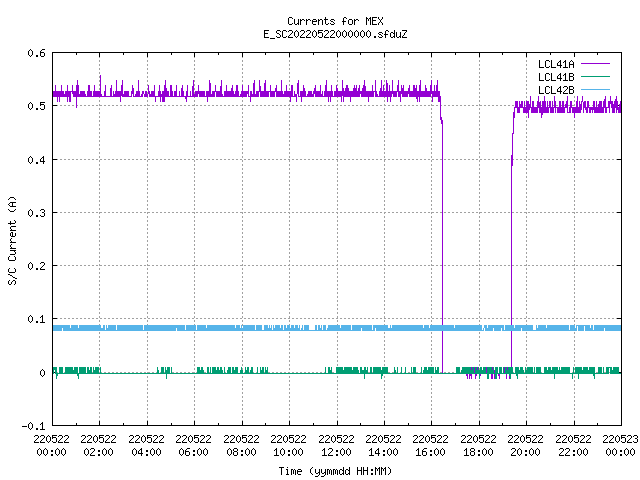Click the x-axis label 'Time (yymmdd HH:MM)'

pyautogui.click(x=335, y=471)
